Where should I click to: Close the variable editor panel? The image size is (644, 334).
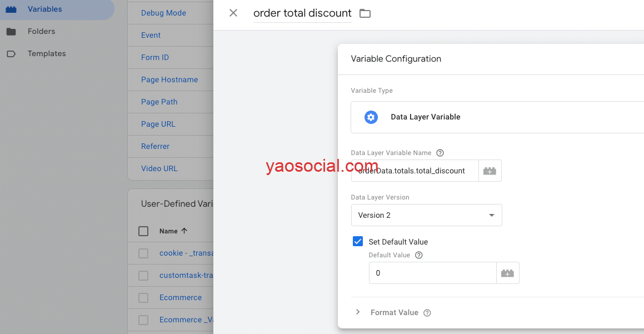(233, 13)
